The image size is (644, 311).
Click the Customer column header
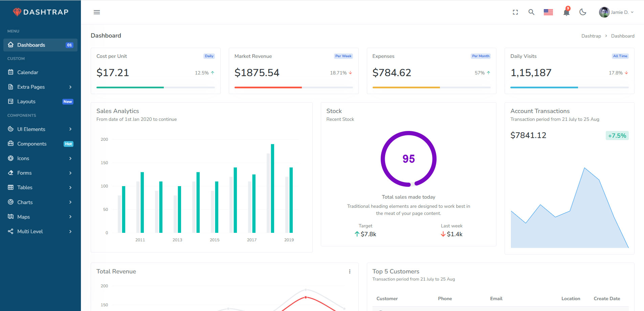(x=387, y=298)
